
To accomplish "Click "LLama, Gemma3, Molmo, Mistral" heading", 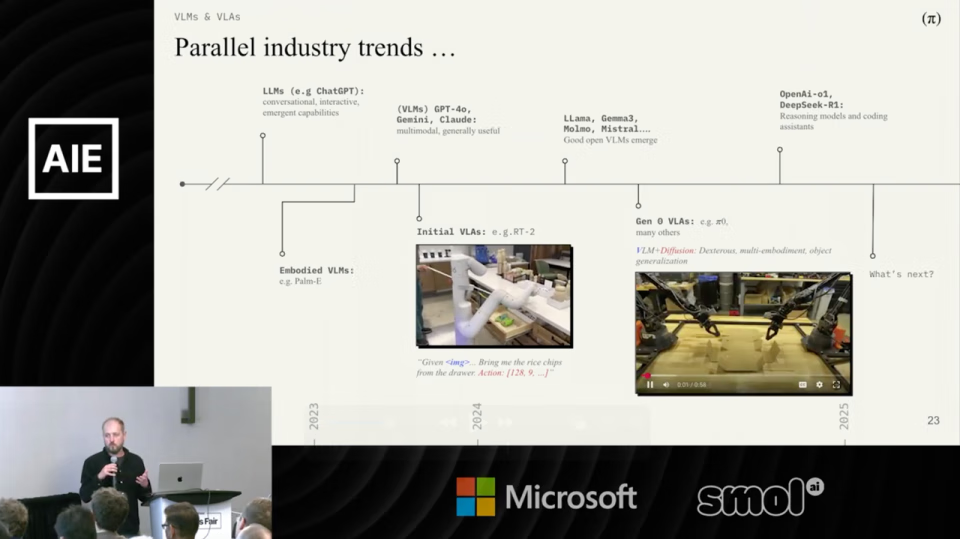I will (x=607, y=123).
